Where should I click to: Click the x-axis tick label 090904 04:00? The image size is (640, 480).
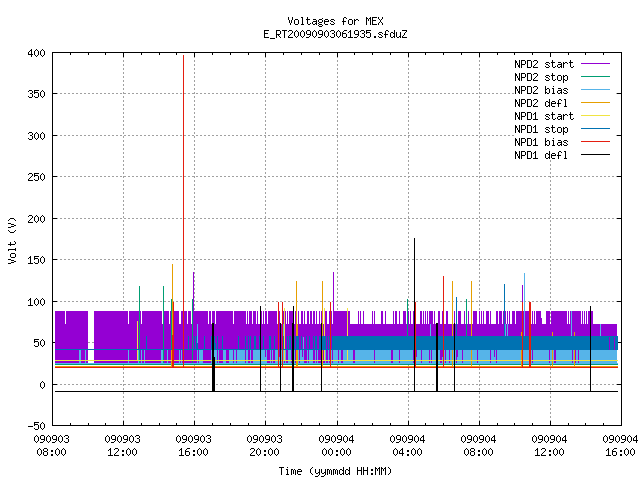pos(407,446)
